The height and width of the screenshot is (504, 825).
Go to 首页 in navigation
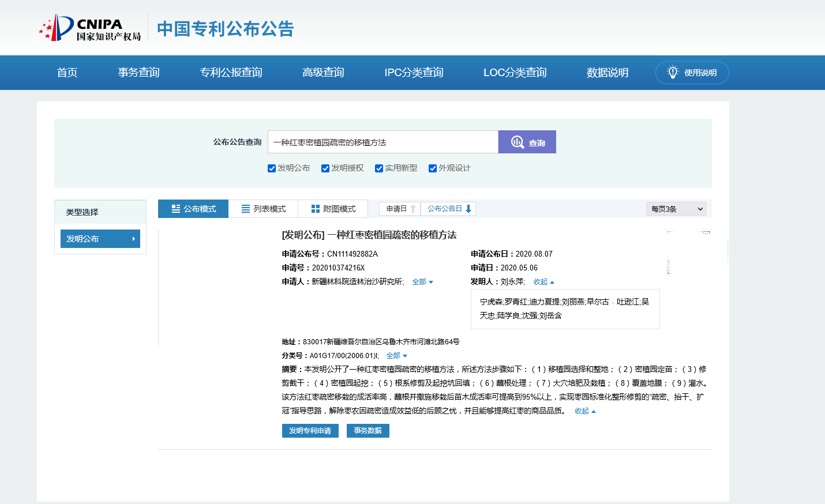coord(67,73)
